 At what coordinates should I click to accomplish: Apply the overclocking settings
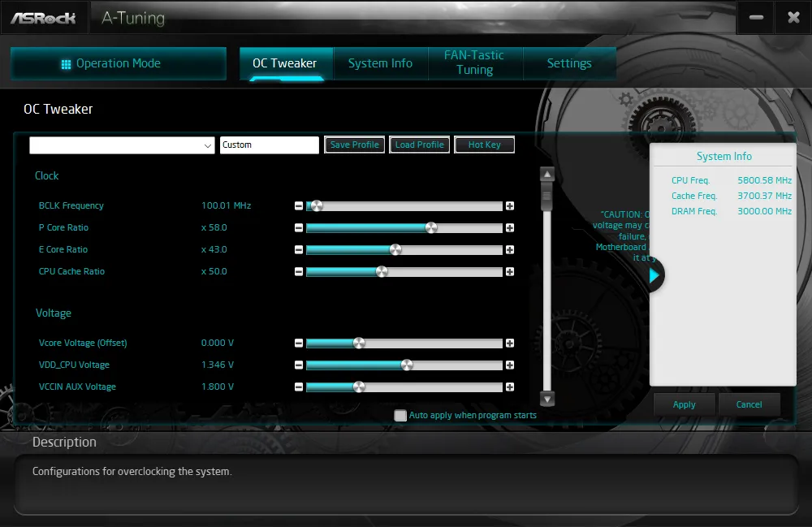[684, 405]
